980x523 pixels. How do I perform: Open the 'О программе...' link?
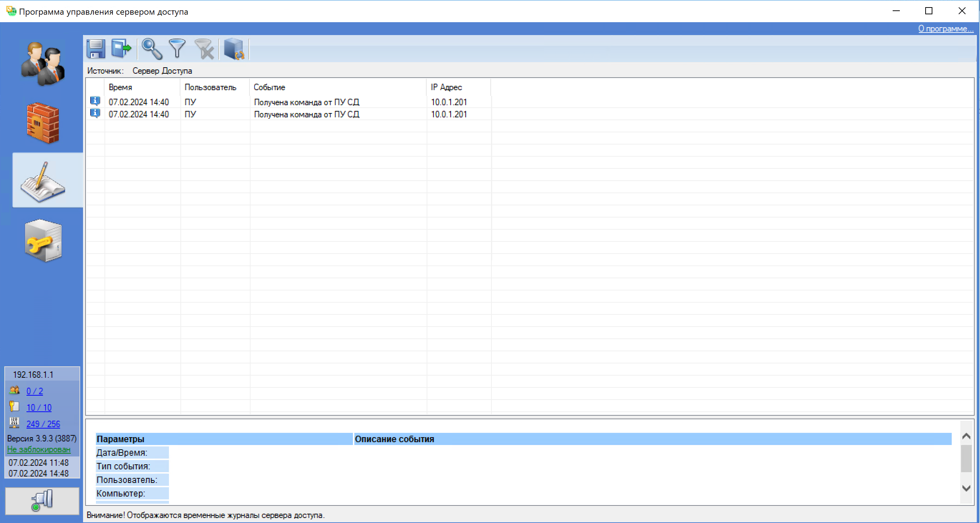point(945,29)
